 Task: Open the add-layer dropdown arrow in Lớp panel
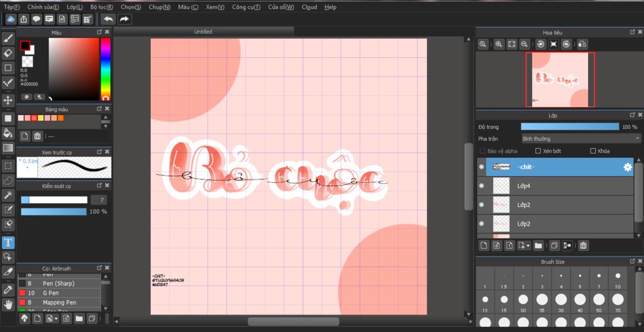[528, 246]
